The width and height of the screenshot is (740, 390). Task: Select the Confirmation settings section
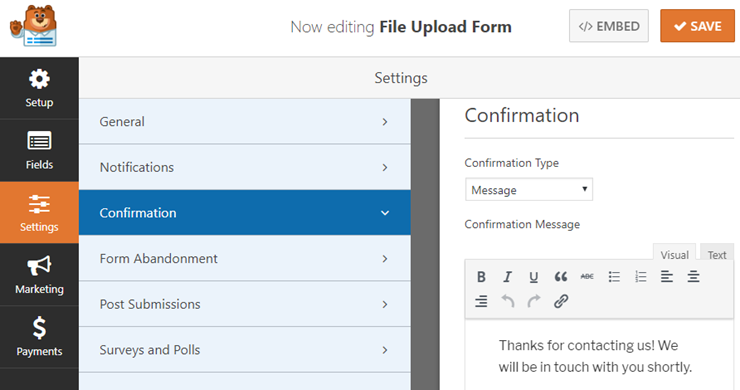click(244, 213)
